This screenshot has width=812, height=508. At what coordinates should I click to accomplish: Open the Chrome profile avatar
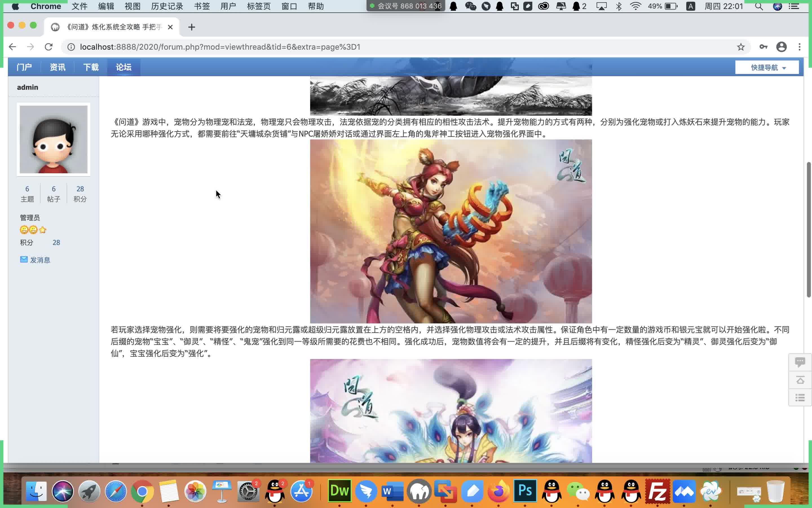782,47
